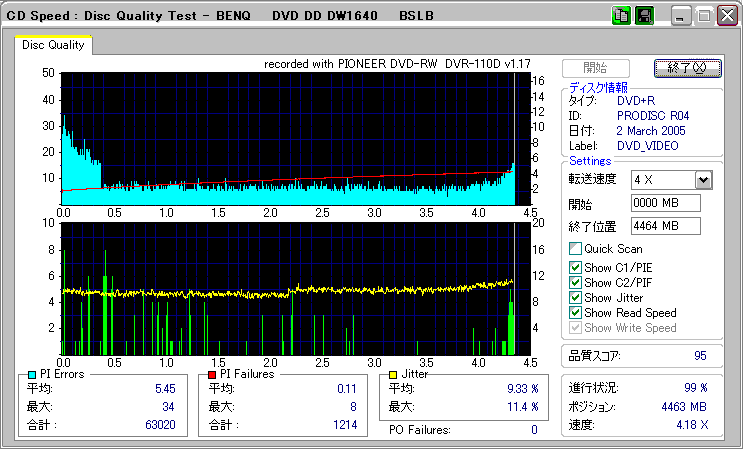The width and height of the screenshot is (743, 449).
Task: Click the start position 0000 MB field
Action: tap(666, 203)
